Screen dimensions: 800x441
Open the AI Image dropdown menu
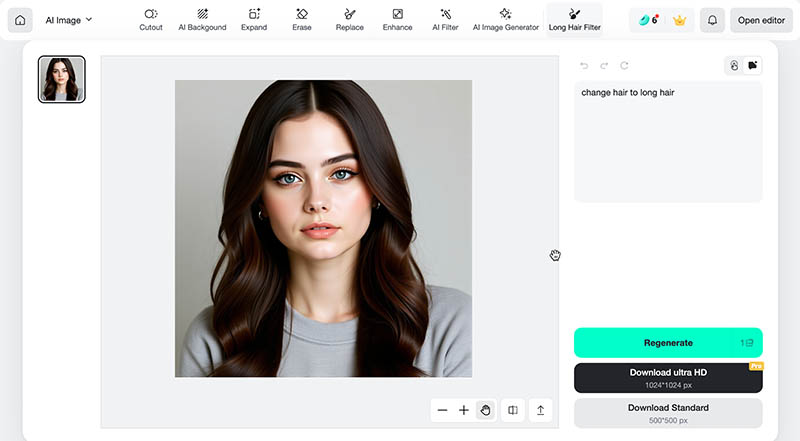[68, 20]
